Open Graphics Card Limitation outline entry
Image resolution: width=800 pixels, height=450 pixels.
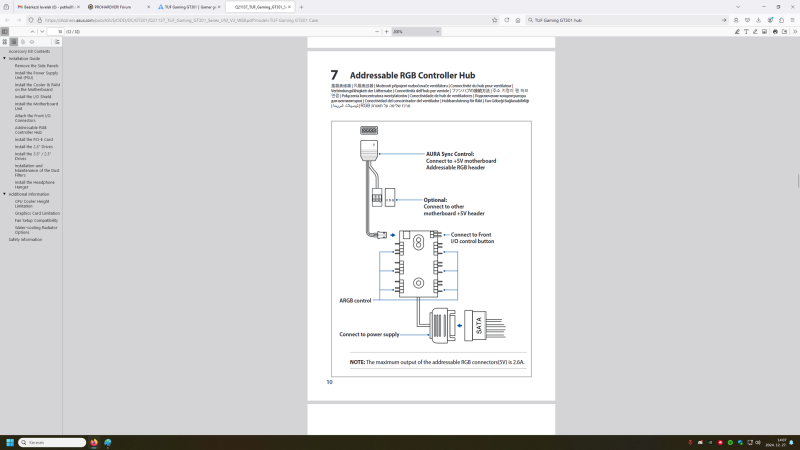click(37, 213)
